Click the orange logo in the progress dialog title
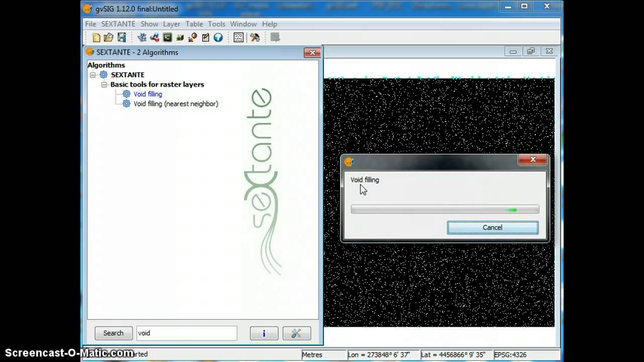The image size is (644, 362). (349, 162)
